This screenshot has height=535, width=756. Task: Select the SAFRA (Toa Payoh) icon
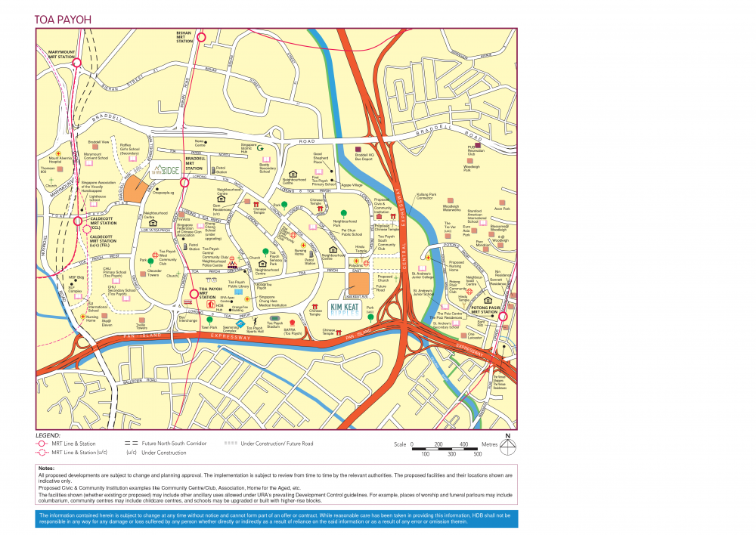tap(293, 322)
